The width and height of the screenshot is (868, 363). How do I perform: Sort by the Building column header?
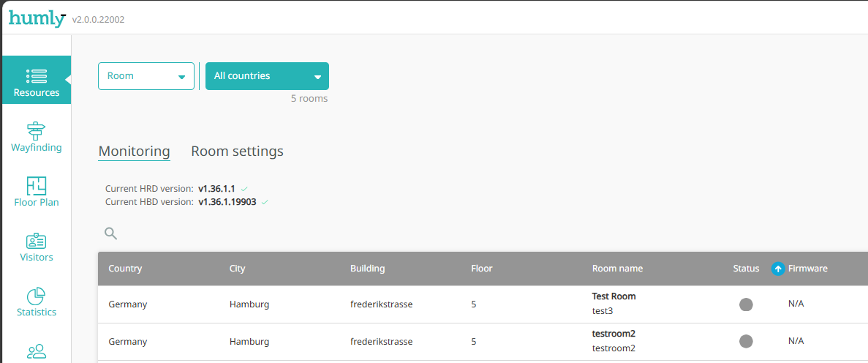click(367, 269)
